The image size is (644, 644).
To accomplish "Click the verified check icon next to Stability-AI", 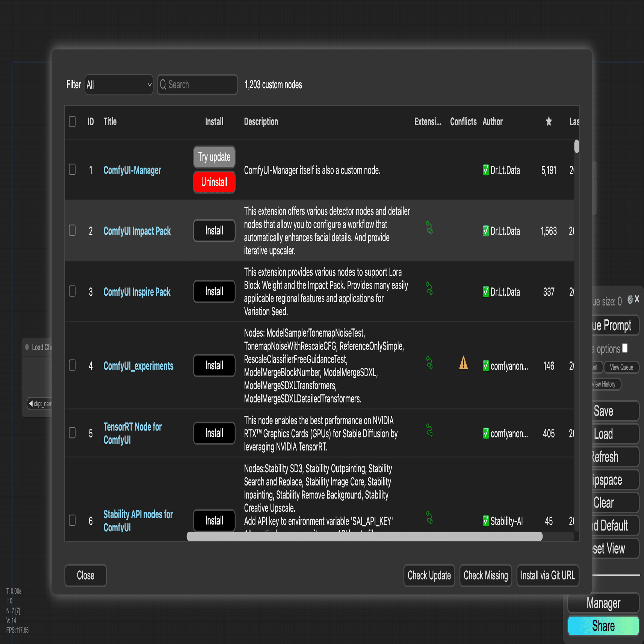I will point(486,521).
